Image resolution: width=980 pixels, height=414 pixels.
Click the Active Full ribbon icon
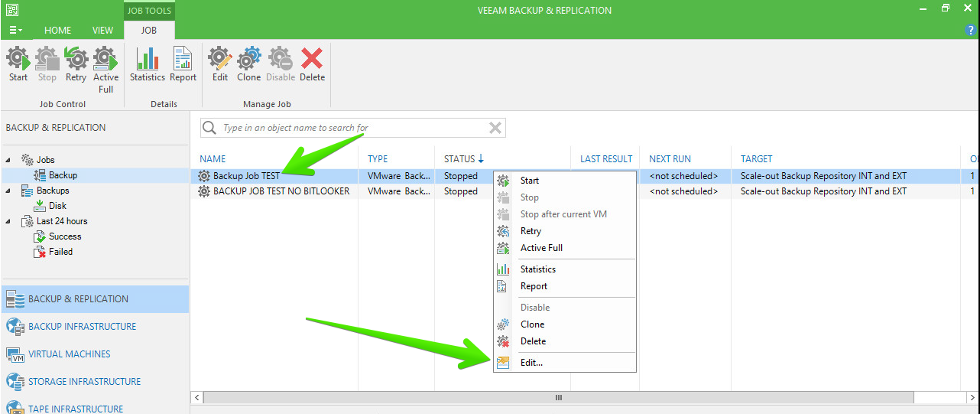tap(106, 70)
